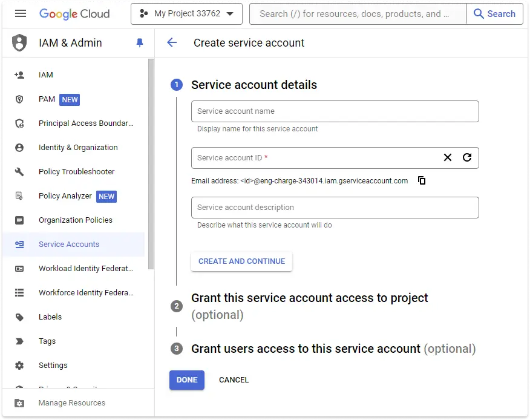Copy the service account email address

[x=422, y=180]
